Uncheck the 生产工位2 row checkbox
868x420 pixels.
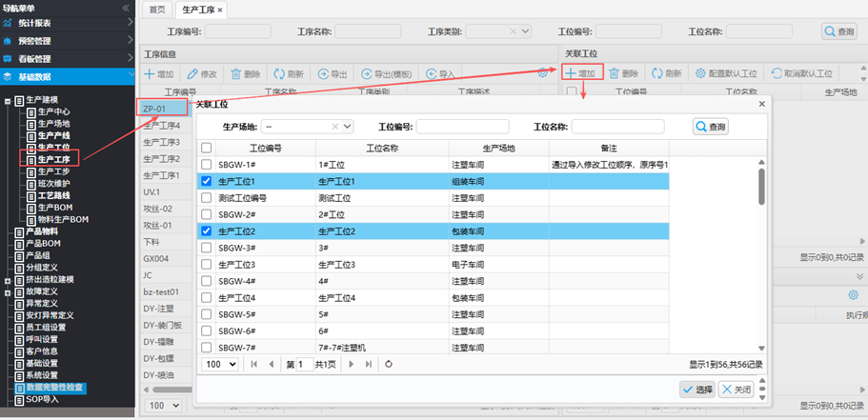pos(206,230)
